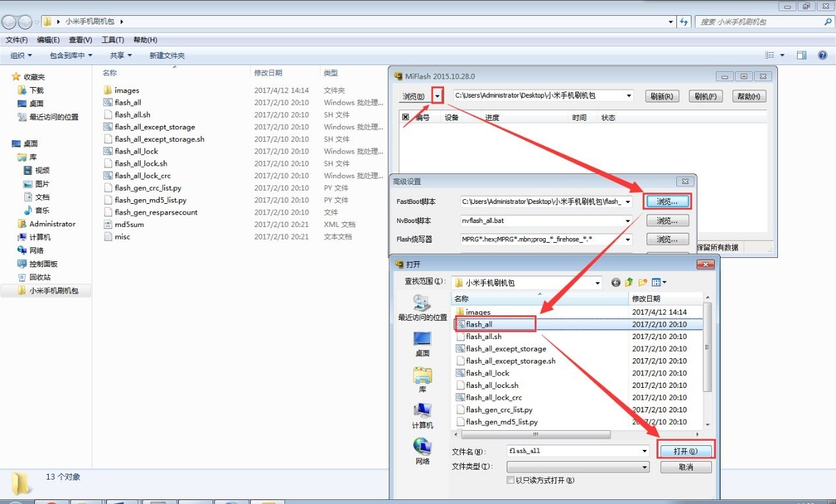Select Desktop (桌面) icon in Open dialog sidebar
This screenshot has width=836, height=504.
point(422,344)
